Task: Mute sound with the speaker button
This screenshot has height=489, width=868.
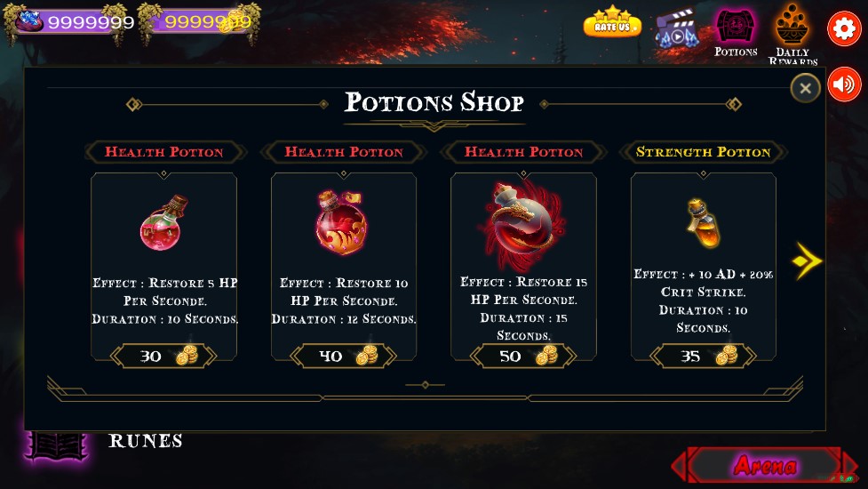Action: (844, 84)
